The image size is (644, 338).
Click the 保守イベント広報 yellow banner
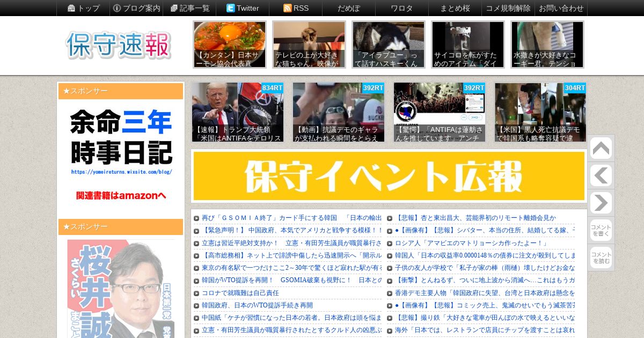point(389,176)
